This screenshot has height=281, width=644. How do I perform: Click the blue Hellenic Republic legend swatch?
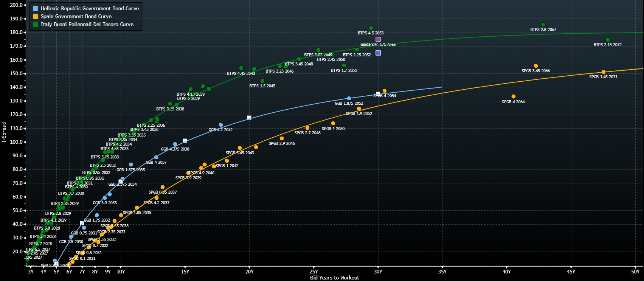point(36,8)
